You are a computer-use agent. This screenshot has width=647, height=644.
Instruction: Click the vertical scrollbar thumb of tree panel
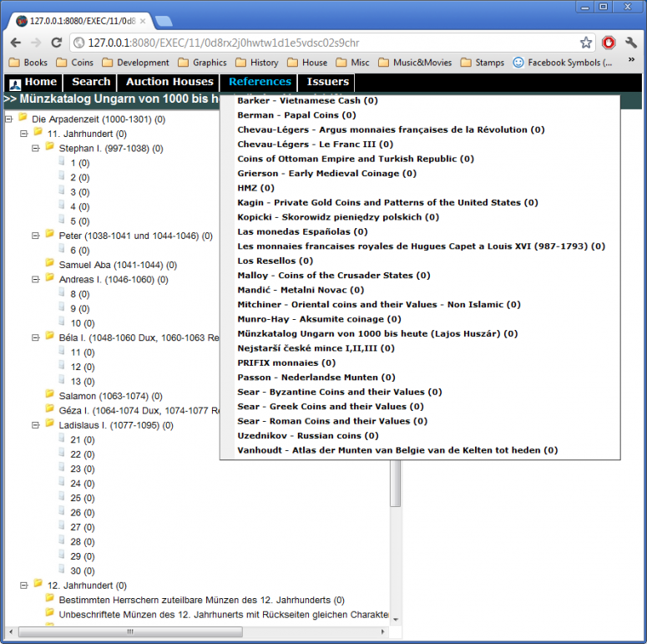pos(396,483)
